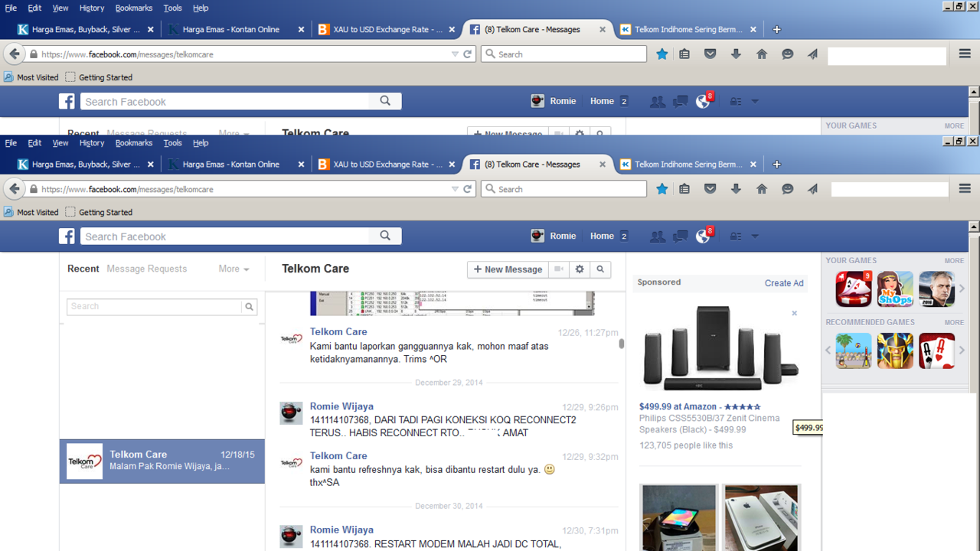The height and width of the screenshot is (551, 980).
Task: Show next Your Games with right chevron
Action: pos(962,289)
